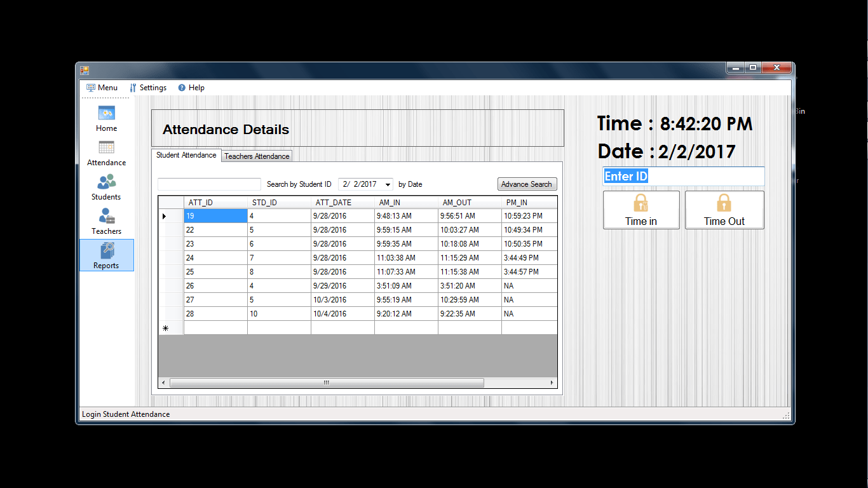The width and height of the screenshot is (868, 488).
Task: Click ATT_DATE cell 9/29/2016
Action: [x=342, y=286]
